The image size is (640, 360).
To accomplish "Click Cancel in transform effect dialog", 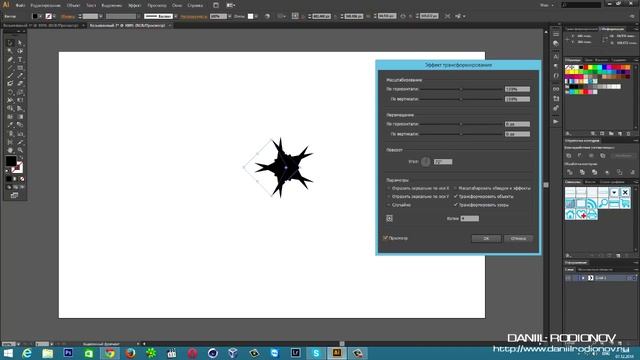I will point(518,238).
